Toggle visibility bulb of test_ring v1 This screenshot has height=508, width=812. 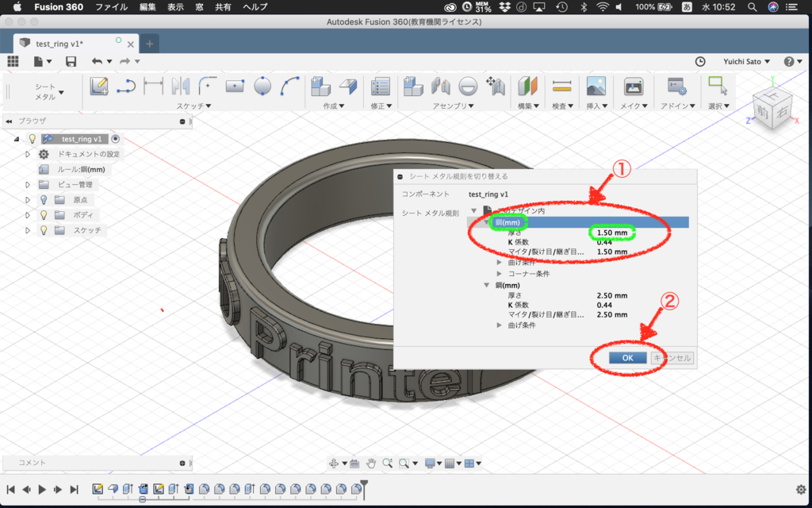(32, 139)
